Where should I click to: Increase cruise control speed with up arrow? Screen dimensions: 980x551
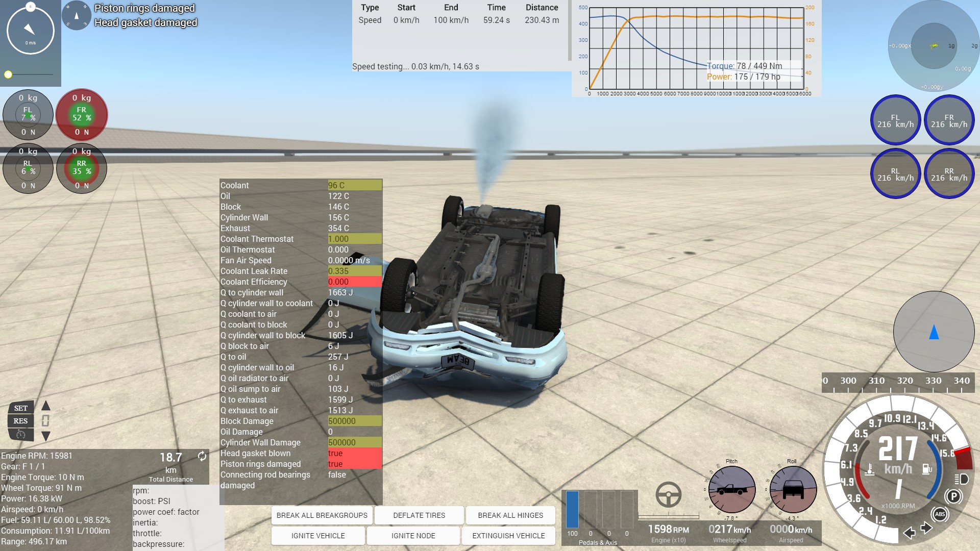click(x=46, y=406)
